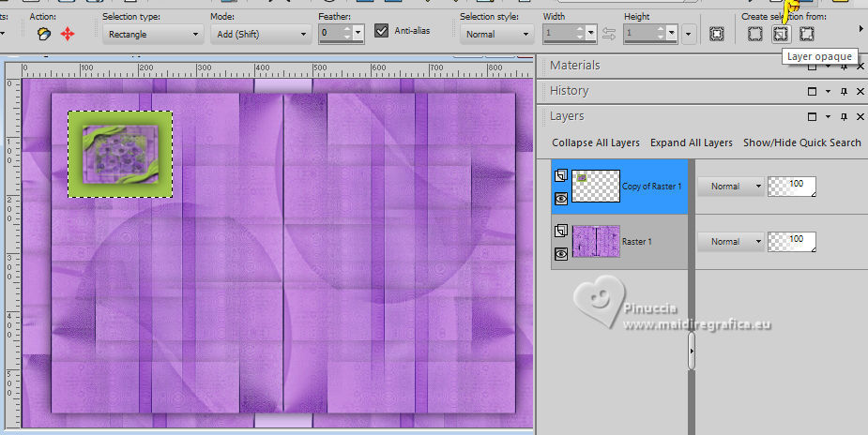
Task: Click raster layer type icon of Copy of Raster 1
Action: (561, 175)
